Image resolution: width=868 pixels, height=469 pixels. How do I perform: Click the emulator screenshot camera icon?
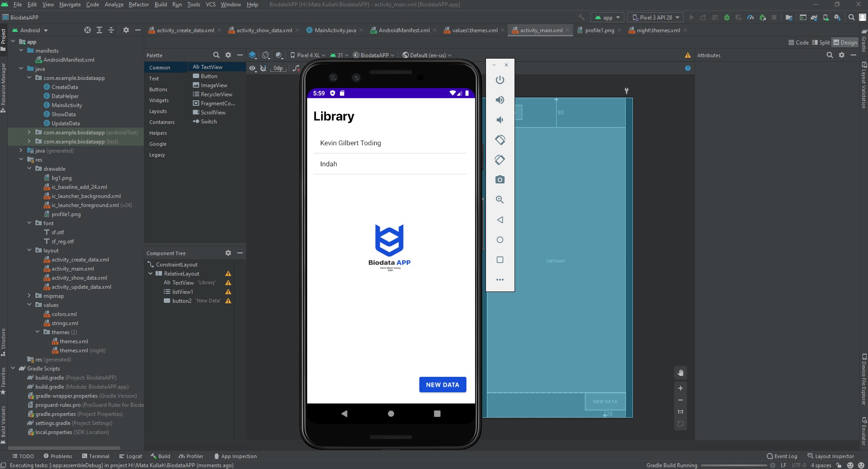pos(500,179)
